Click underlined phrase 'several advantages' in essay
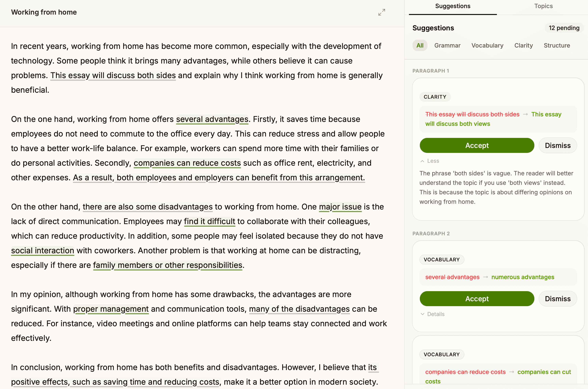The height and width of the screenshot is (389, 588). tap(212, 119)
